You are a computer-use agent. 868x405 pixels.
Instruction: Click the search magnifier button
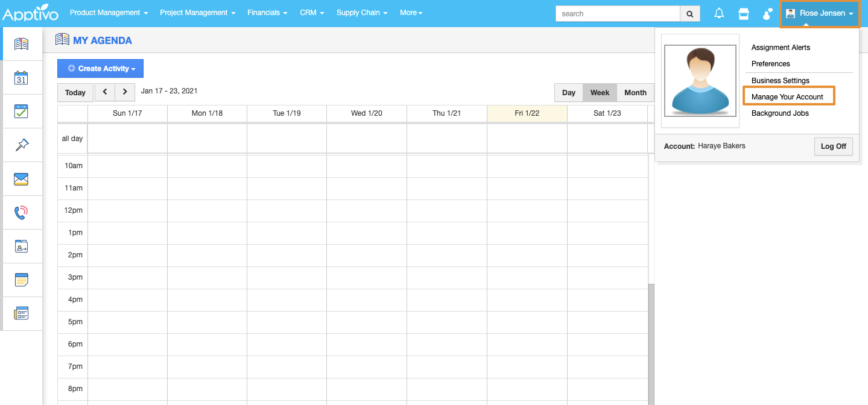[x=690, y=13]
